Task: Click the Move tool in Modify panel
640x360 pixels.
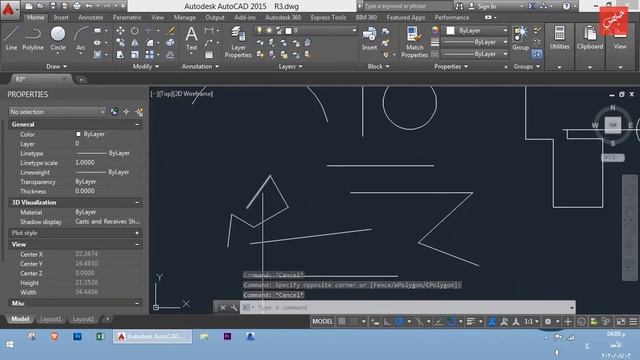Action: tap(120, 31)
